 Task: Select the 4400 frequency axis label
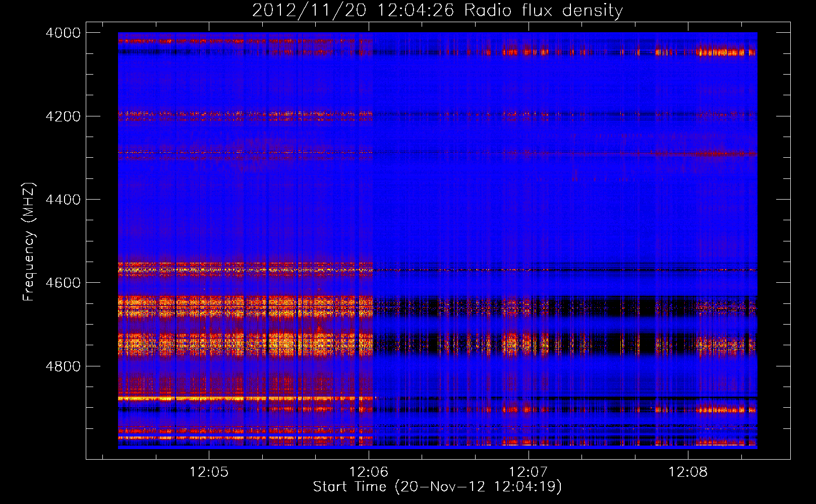point(63,200)
